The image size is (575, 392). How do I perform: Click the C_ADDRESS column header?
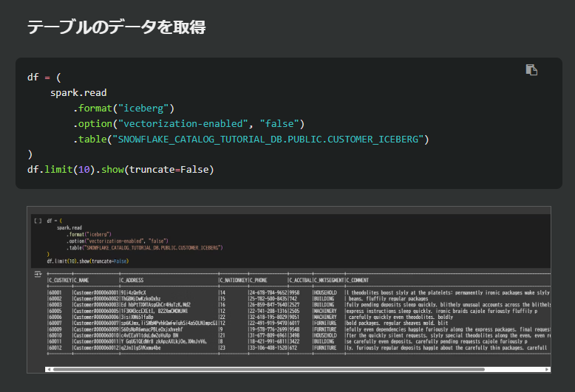[x=132, y=281]
